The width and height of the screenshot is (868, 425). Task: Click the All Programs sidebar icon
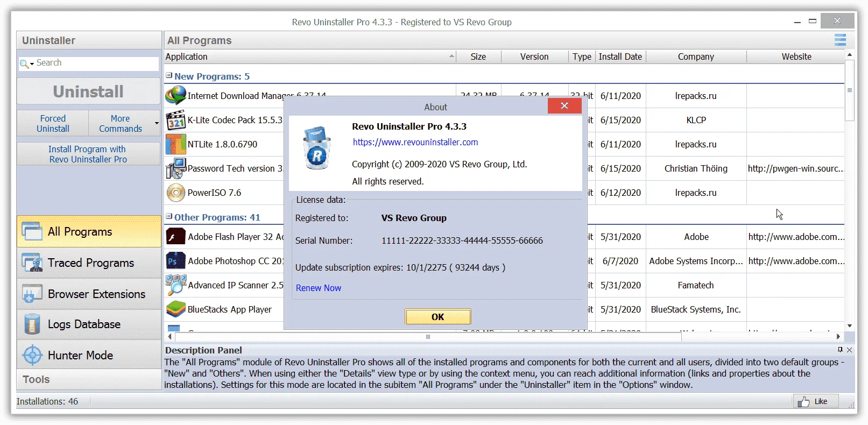(x=32, y=231)
